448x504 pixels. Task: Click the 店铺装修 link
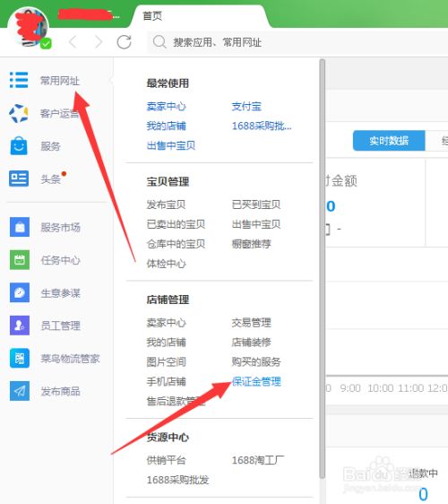click(252, 342)
